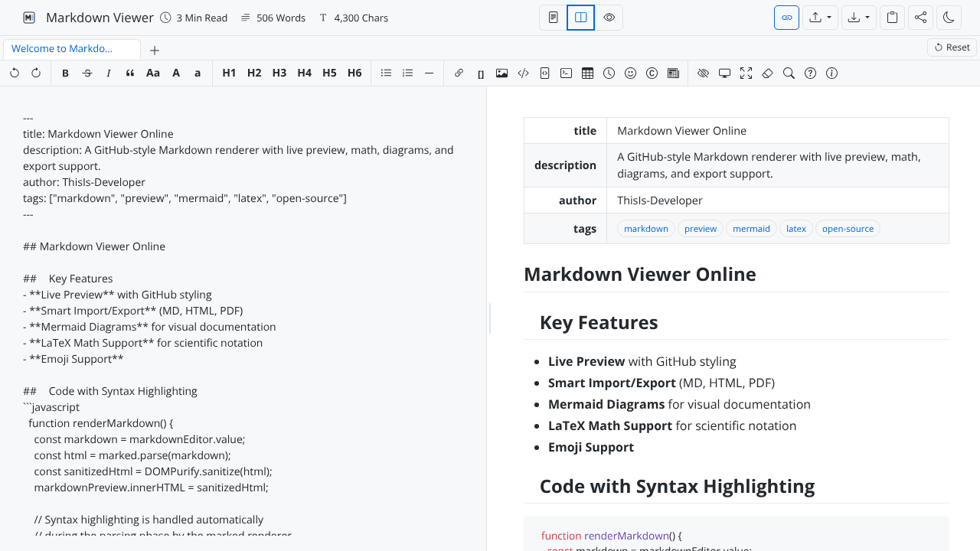
Task: Insert a numbered list
Action: click(x=408, y=73)
